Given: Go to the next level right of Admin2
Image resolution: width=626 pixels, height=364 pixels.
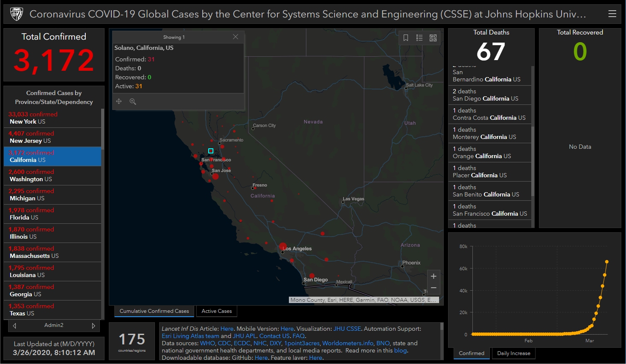Looking at the screenshot, I should [93, 326].
